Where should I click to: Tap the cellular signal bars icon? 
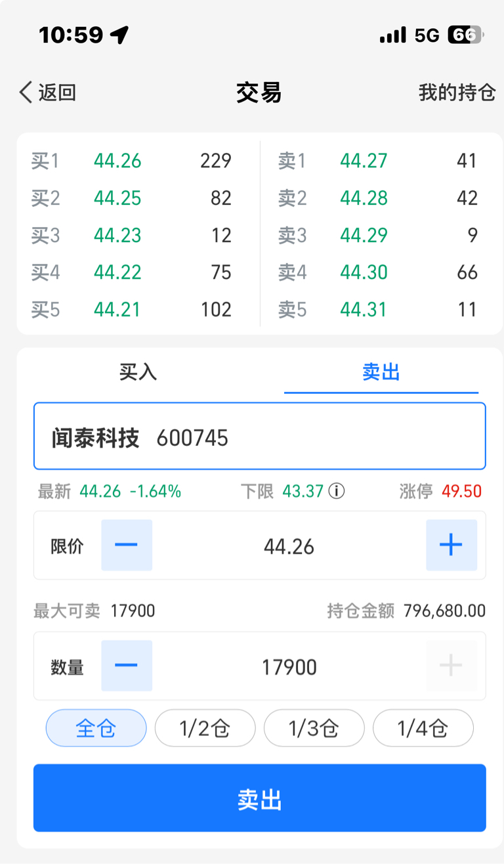point(393,35)
